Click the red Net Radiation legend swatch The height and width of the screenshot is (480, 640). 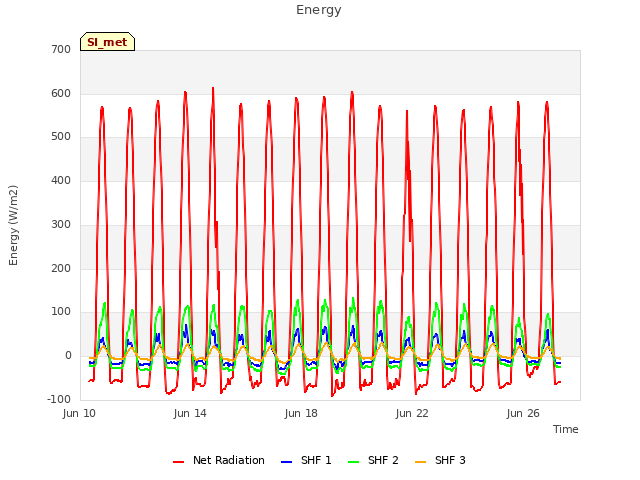178,462
